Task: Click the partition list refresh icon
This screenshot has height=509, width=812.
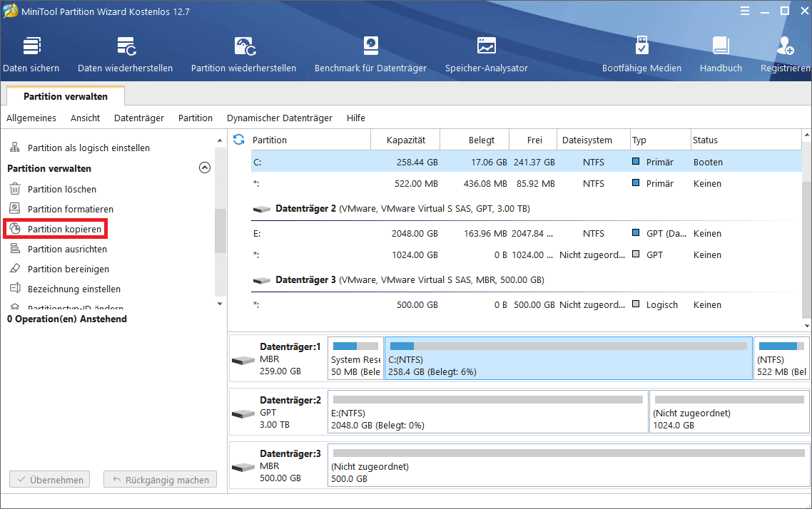Action: pos(239,140)
